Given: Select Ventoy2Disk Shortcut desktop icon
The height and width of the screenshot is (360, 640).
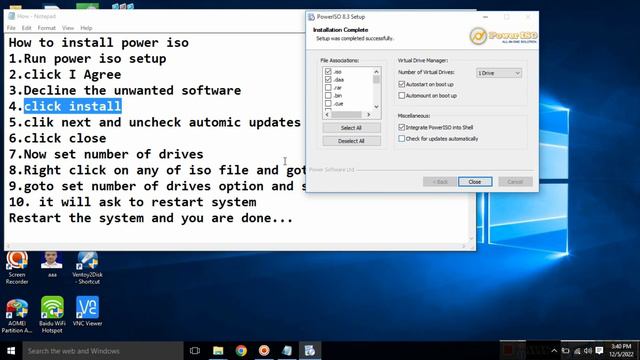Looking at the screenshot, I should point(87,268).
